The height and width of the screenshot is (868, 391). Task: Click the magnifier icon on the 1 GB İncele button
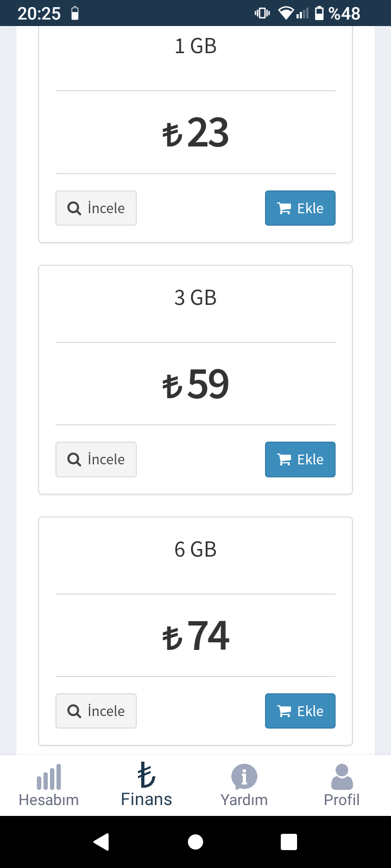[74, 208]
